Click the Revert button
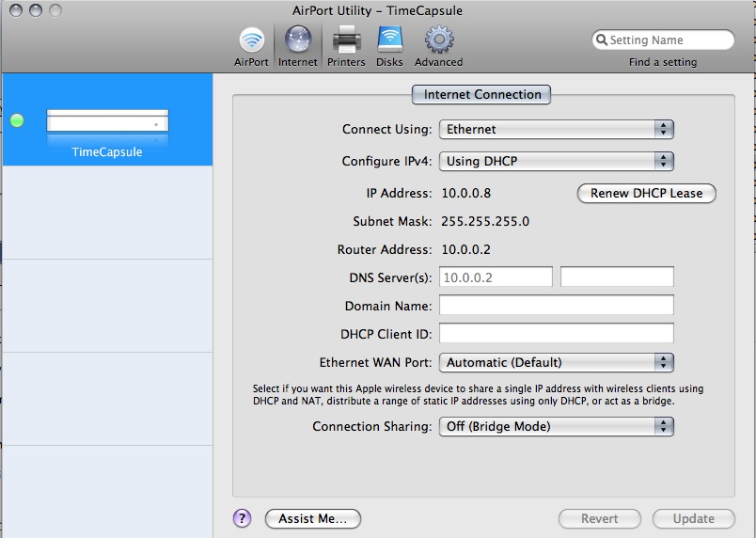The image size is (756, 538). point(600,518)
